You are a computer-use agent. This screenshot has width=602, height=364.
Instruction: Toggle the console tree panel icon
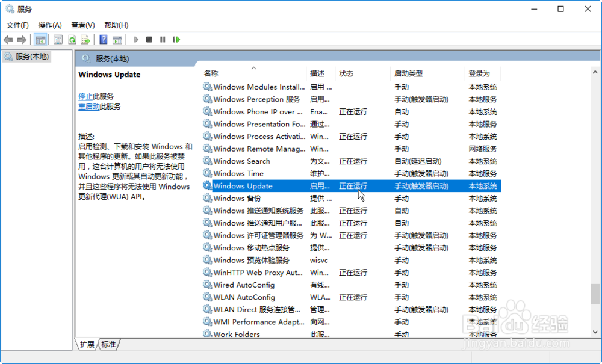pos(40,39)
